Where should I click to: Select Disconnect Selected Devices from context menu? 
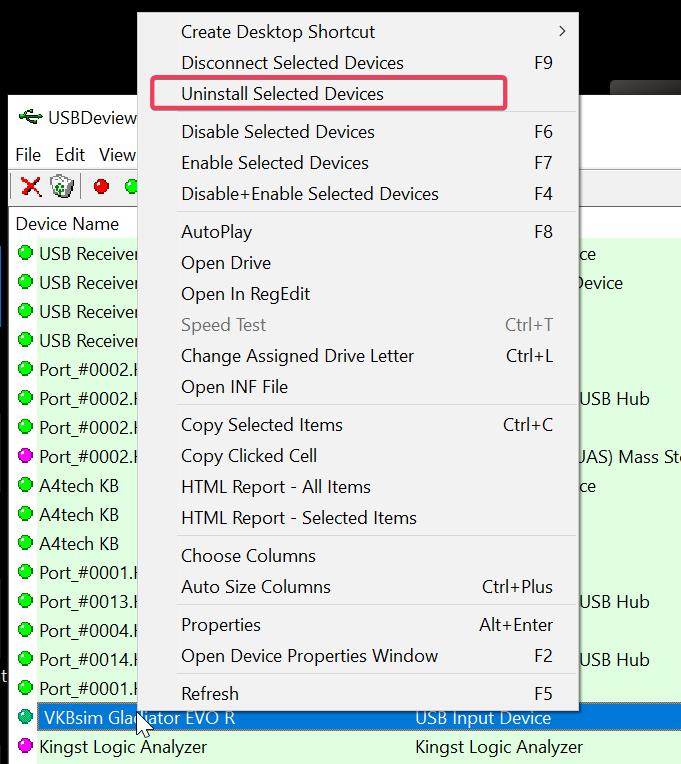(x=292, y=63)
